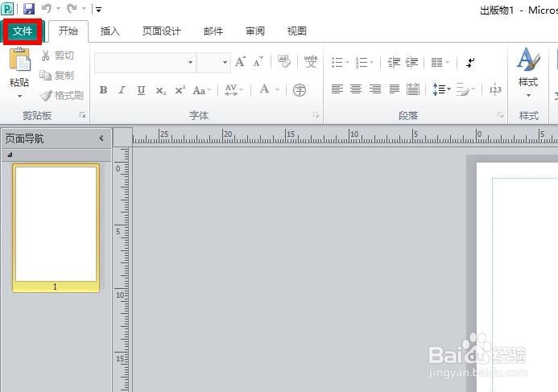Collapse the 页面导航 pane arrow
The image size is (558, 392).
coord(101,138)
